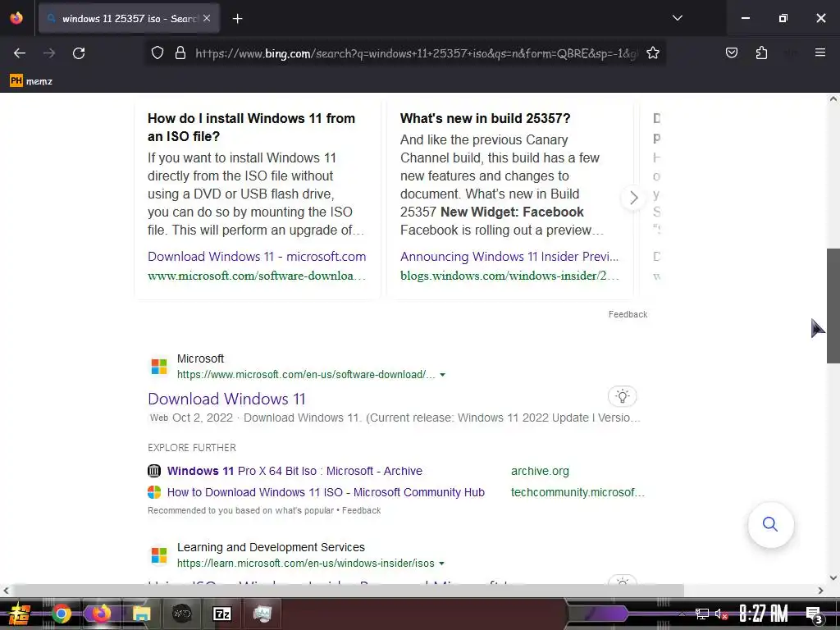Click the Firefox logo in title bar
840x630 pixels.
tap(16, 18)
